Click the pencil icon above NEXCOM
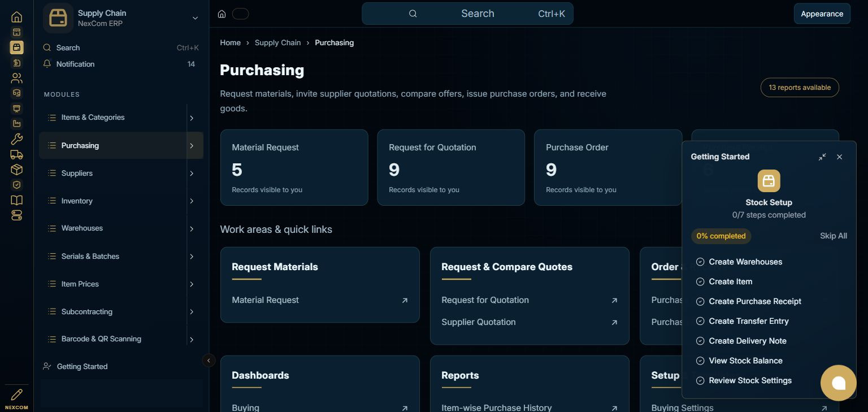868x412 pixels. pyautogui.click(x=16, y=394)
